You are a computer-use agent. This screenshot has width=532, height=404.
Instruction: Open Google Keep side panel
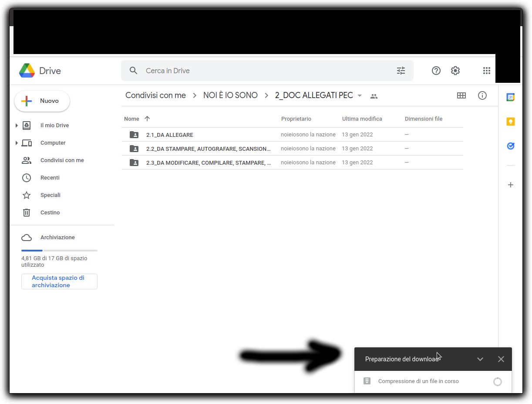[x=511, y=122]
